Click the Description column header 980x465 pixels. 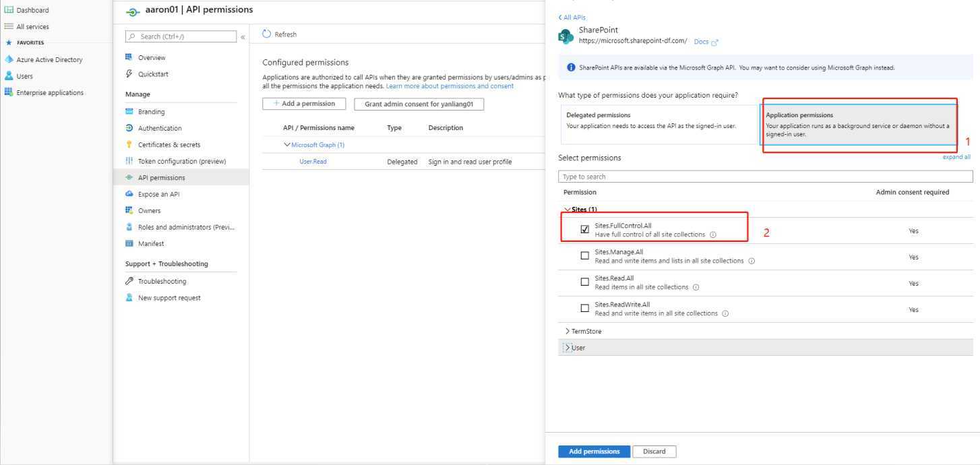(446, 127)
